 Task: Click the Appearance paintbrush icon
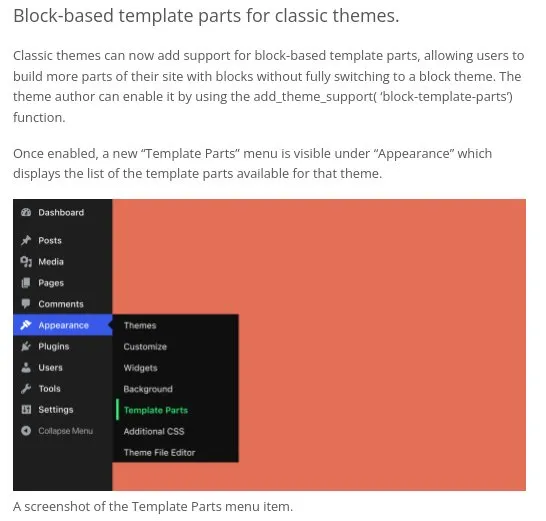click(26, 325)
